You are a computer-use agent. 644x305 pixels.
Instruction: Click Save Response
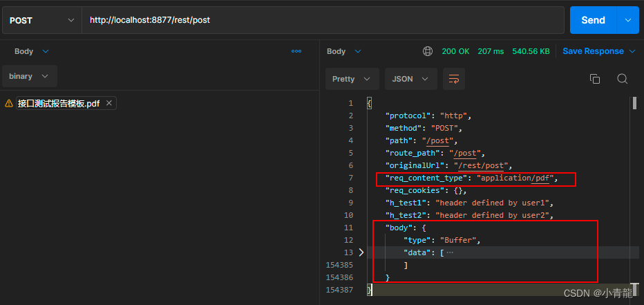point(593,51)
